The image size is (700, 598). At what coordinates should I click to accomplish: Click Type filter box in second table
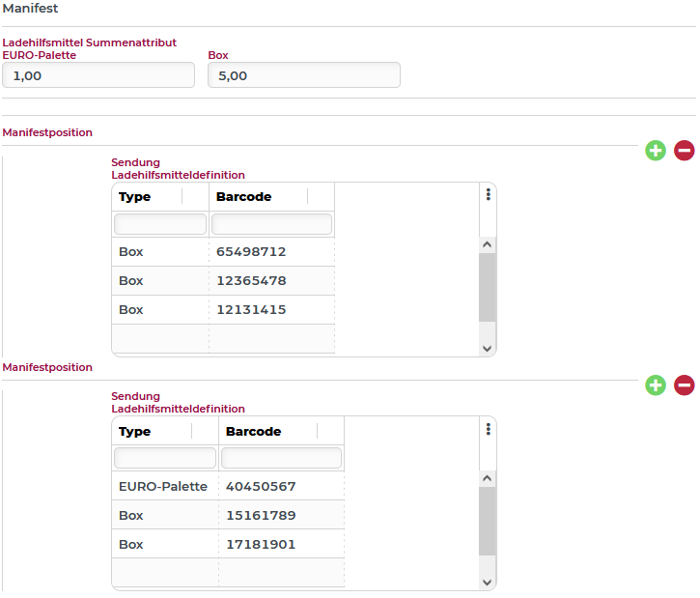(165, 457)
